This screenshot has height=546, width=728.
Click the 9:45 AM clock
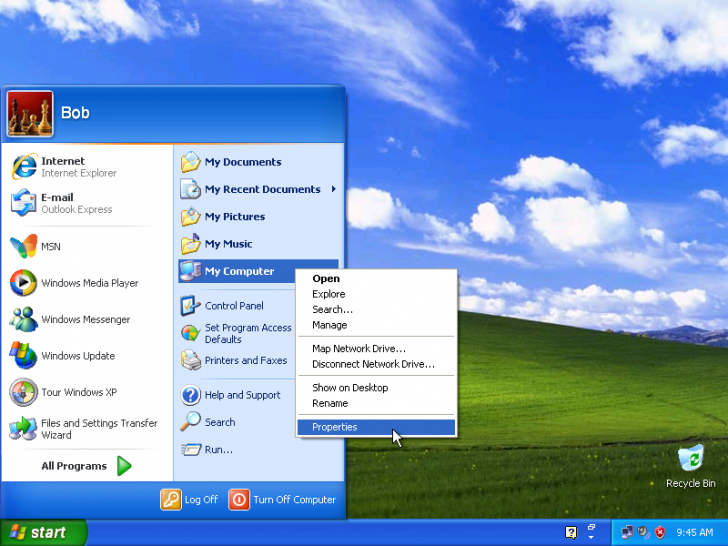(x=695, y=532)
